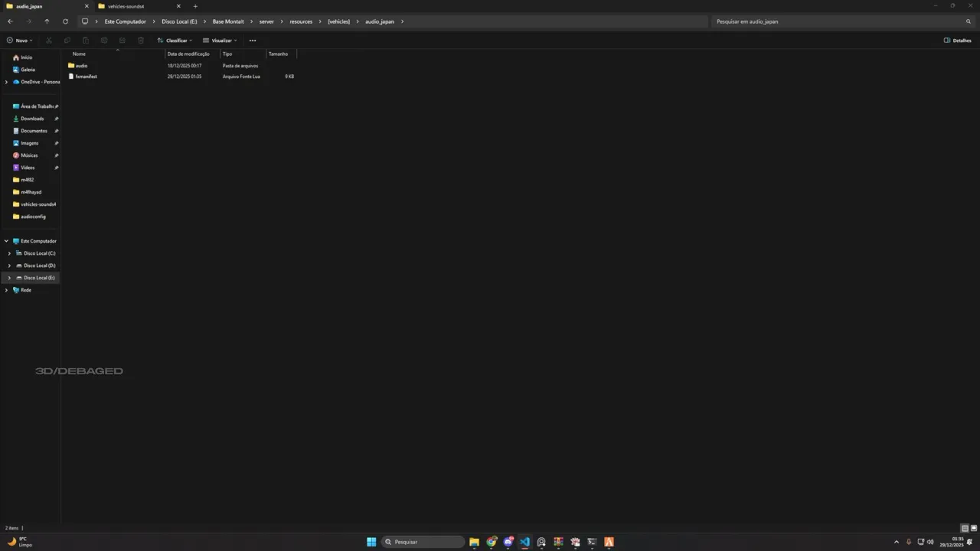Click the monitor icon in address bar

click(85, 21)
